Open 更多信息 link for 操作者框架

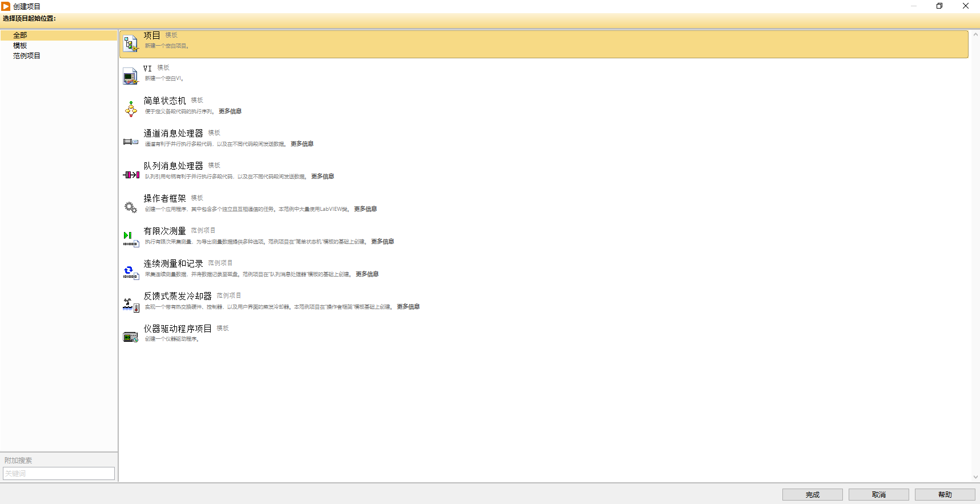pyautogui.click(x=366, y=209)
